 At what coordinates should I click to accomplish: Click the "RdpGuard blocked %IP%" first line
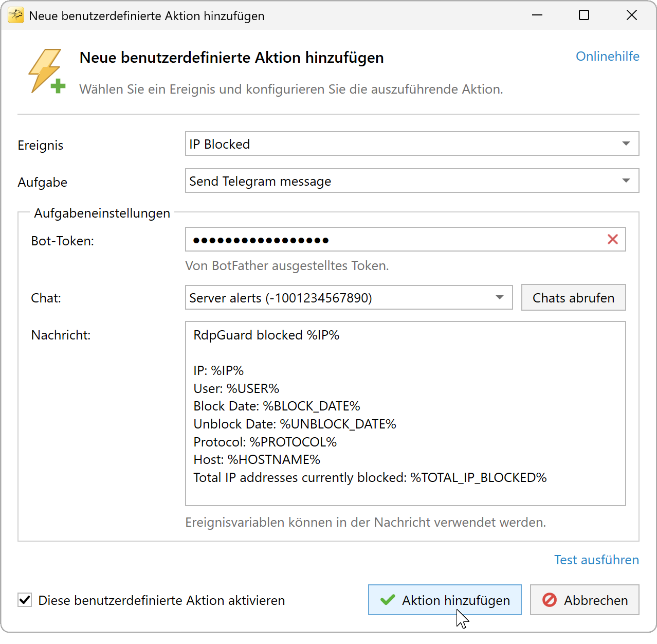click(x=266, y=335)
